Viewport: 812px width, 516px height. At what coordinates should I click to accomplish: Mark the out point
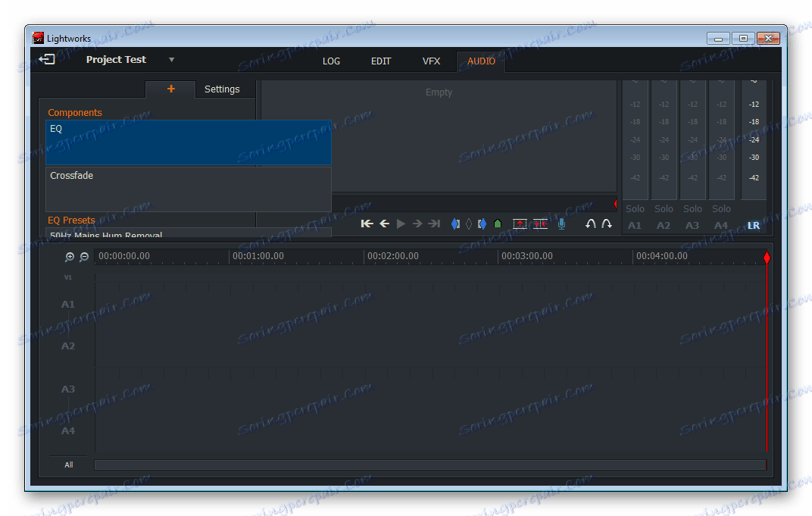(482, 224)
